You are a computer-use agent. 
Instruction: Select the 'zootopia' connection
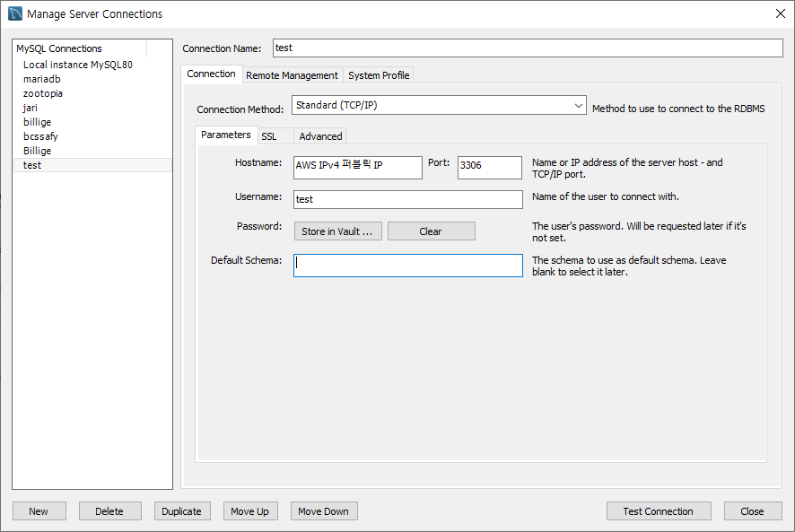pos(92,93)
